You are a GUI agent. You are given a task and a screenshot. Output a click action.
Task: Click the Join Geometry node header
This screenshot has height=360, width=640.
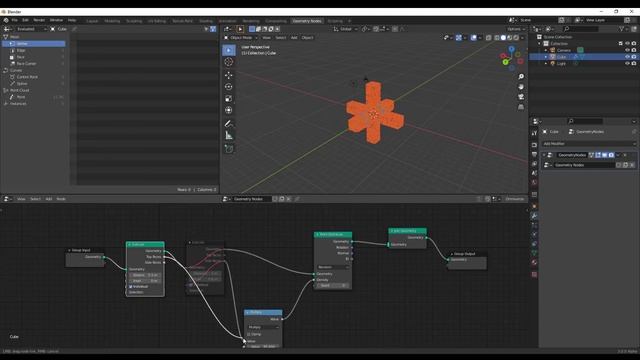[407, 231]
